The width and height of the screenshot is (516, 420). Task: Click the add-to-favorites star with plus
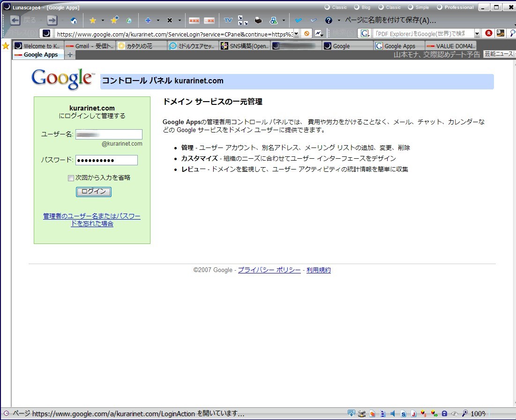tap(114, 20)
